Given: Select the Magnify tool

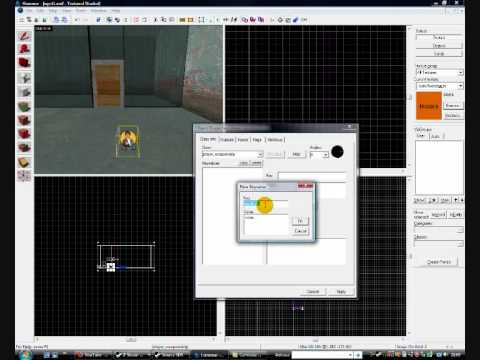Looking at the screenshot, I should pyautogui.click(x=24, y=49).
